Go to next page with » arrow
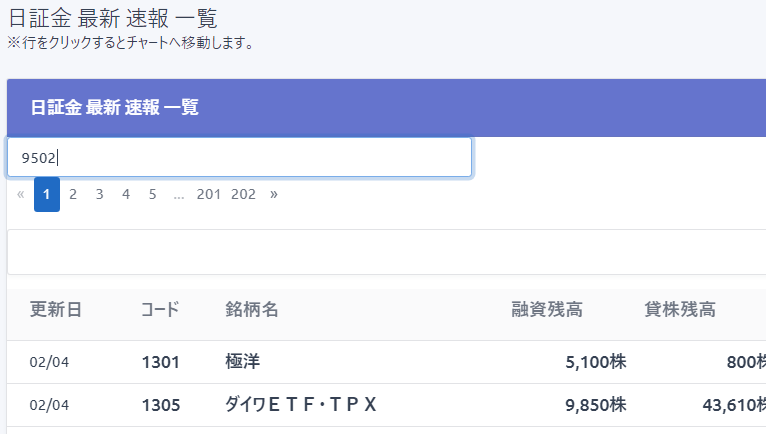 [274, 194]
